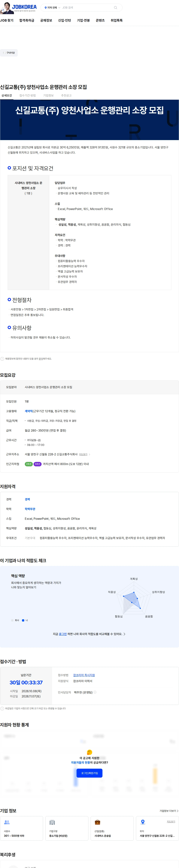Screen dimensions: 179x868
Task: Click the 문의 link for incorrect job info
Action: pos(40,358)
